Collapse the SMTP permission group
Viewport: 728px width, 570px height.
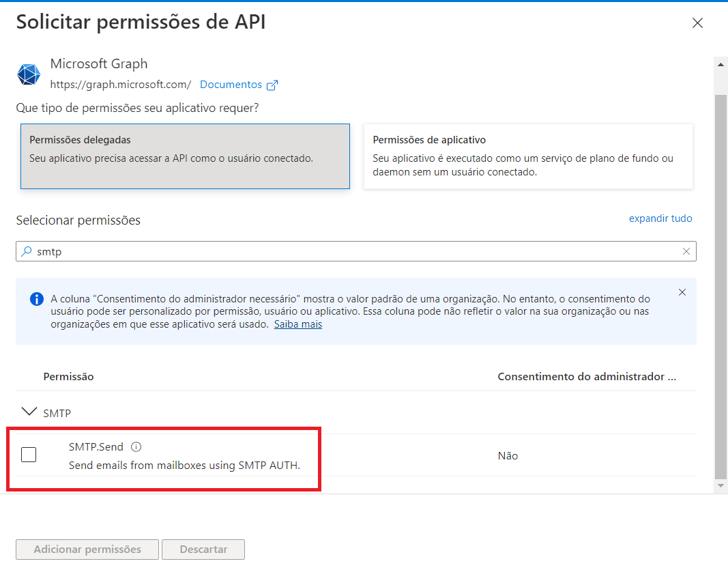pos(29,412)
